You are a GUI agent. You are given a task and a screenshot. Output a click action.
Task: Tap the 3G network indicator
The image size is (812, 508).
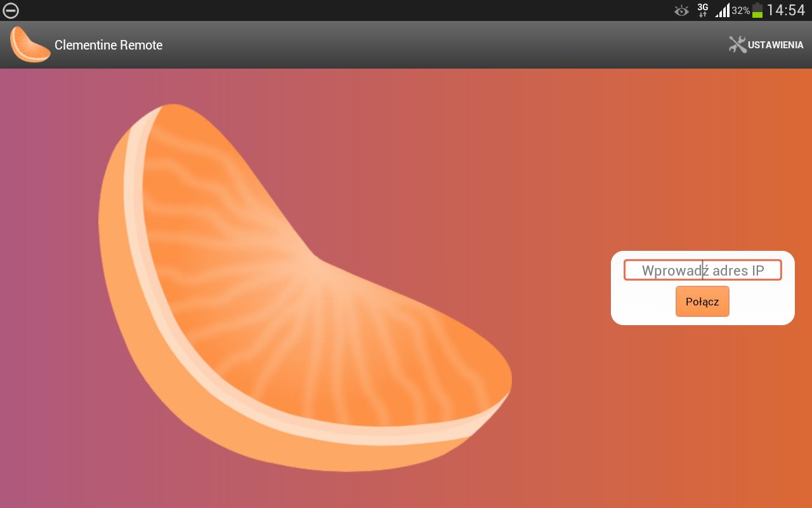pos(702,10)
